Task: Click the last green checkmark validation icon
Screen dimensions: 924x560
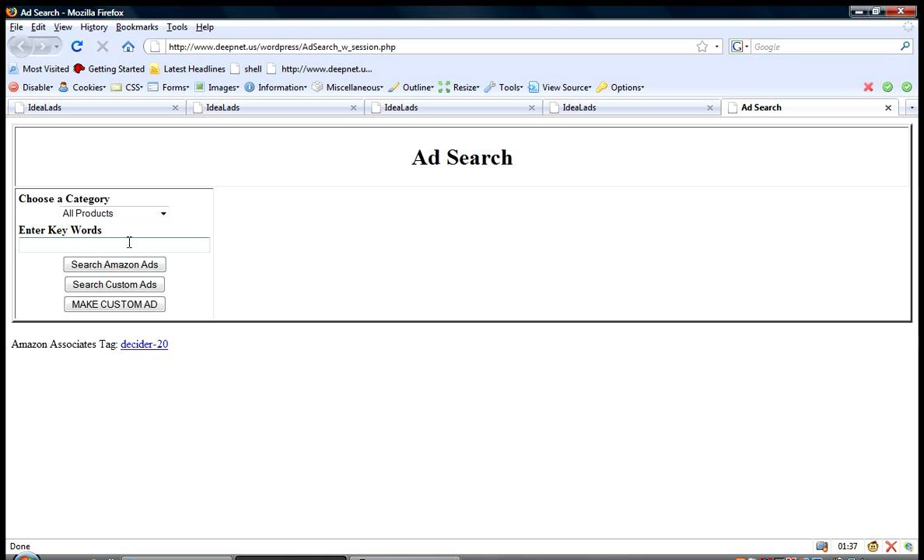Action: coord(907,87)
